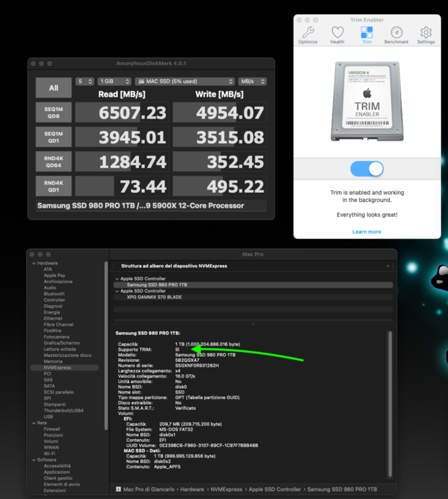Click the NVMExpress device tree column header
Viewport: 448px width, 499px height.
point(253,266)
